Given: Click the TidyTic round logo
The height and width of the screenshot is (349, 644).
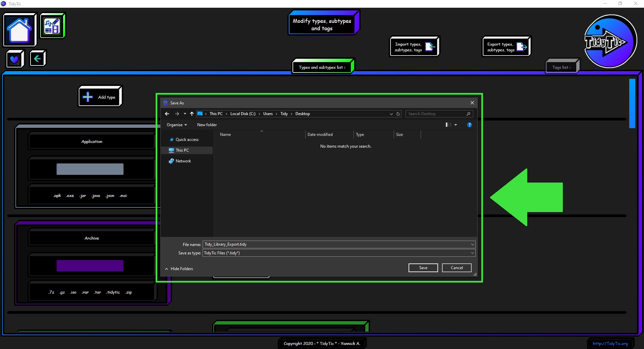Looking at the screenshot, I should pos(610,41).
